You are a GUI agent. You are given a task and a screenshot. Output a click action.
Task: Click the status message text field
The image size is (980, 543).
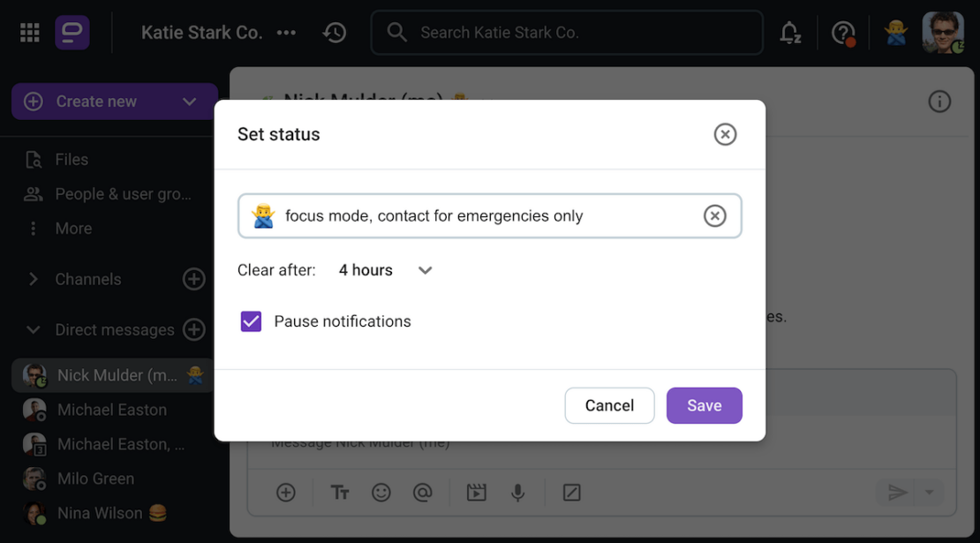point(486,215)
